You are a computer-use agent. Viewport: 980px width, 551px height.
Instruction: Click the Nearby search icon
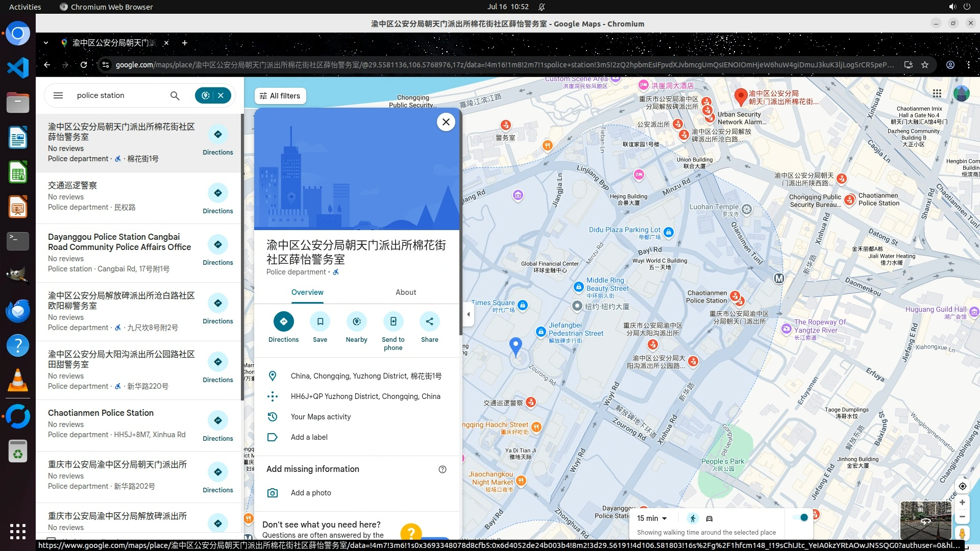(x=356, y=321)
